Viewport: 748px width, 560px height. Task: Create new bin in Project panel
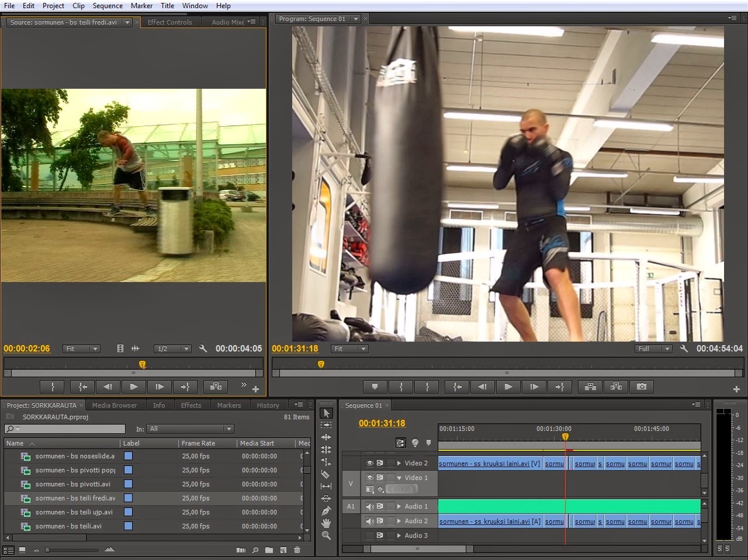pos(269,550)
